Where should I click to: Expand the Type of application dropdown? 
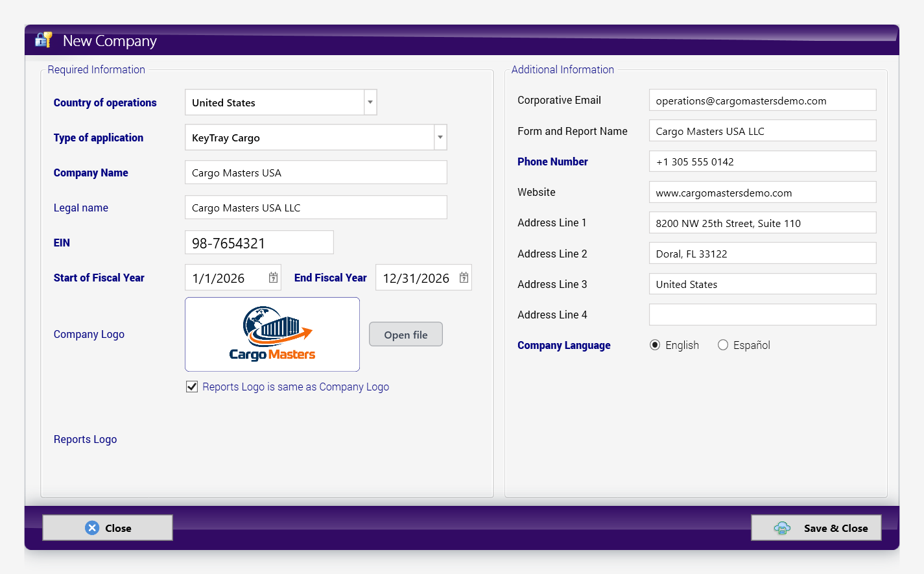(440, 138)
